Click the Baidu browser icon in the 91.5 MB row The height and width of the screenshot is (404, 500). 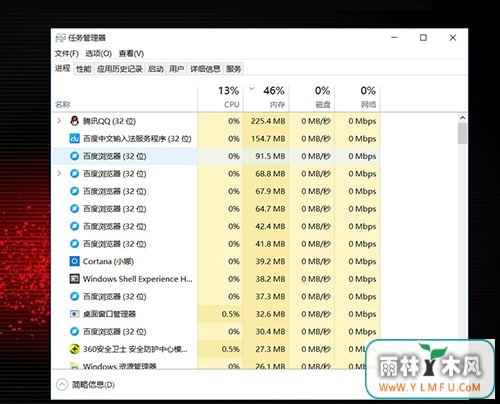pyautogui.click(x=74, y=156)
